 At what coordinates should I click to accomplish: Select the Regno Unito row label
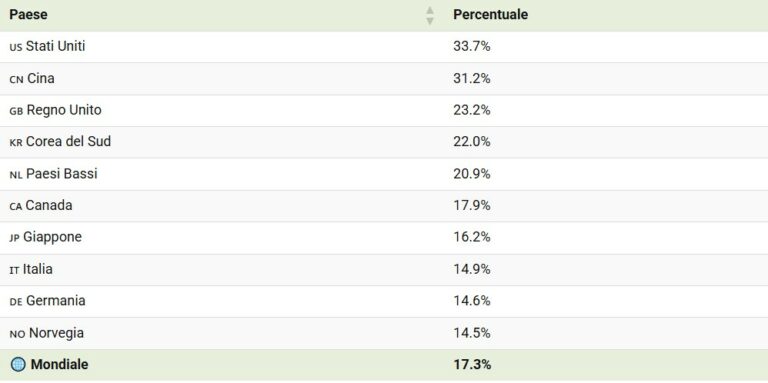tap(64, 110)
